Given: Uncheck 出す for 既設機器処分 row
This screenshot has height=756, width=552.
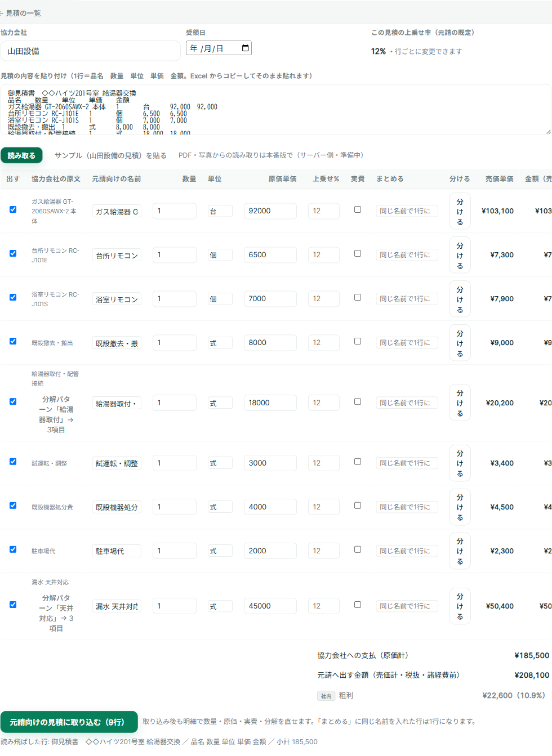Looking at the screenshot, I should coord(13,506).
